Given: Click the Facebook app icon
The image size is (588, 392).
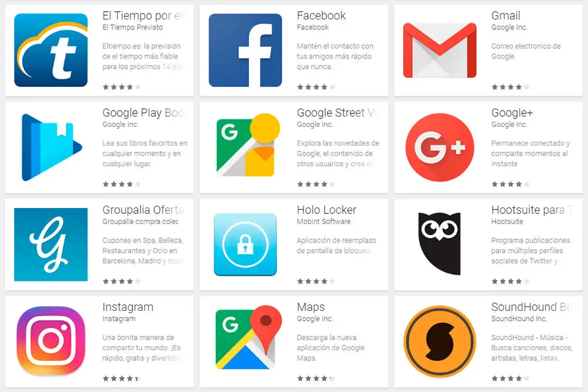Looking at the screenshot, I should (245, 50).
